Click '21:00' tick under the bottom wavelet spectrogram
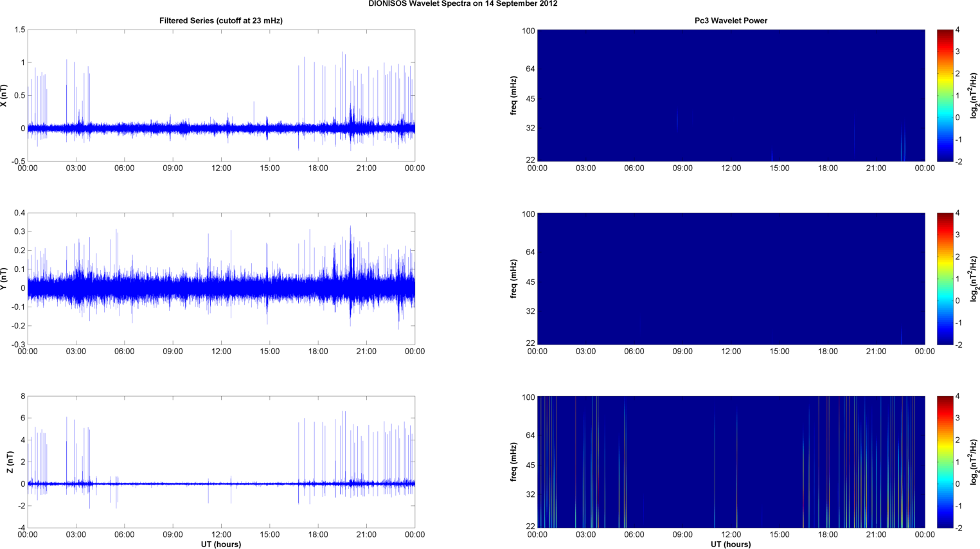Screen dimensions: 980x549 tap(876, 535)
